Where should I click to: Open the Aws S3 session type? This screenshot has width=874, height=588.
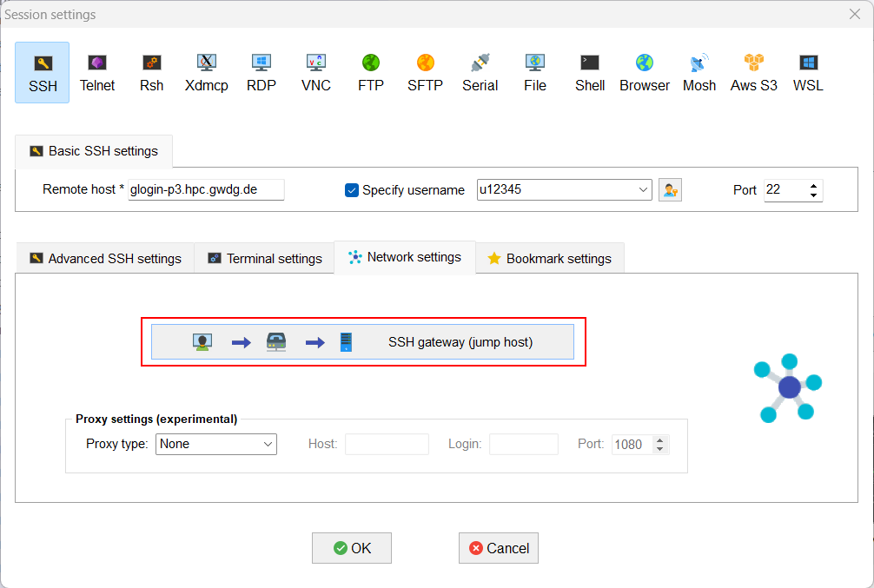[752, 72]
